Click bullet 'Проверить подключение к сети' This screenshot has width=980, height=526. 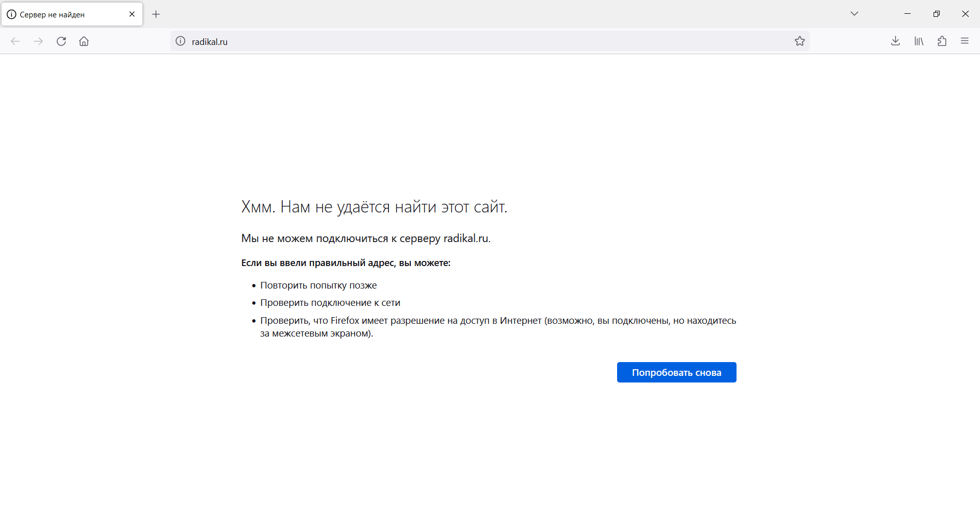pyautogui.click(x=330, y=303)
